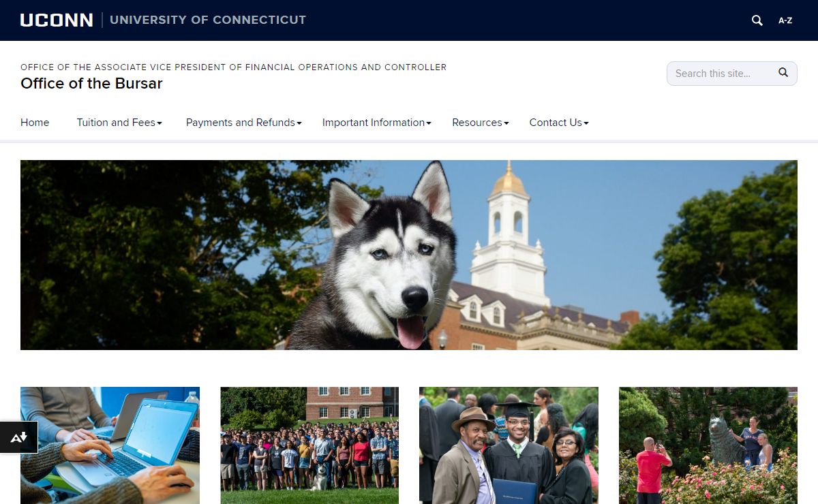Click the Office of Associate Vice President link
This screenshot has height=504, width=818.
point(233,67)
